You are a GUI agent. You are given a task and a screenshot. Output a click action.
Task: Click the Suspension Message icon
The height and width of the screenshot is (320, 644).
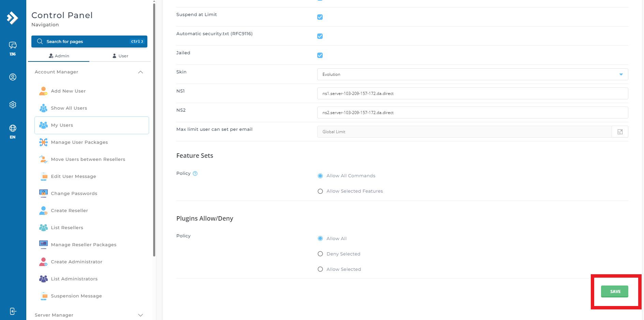pos(43,296)
